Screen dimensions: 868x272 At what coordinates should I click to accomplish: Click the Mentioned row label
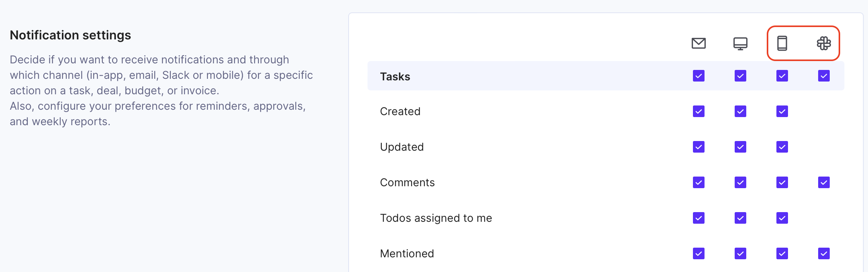point(407,253)
